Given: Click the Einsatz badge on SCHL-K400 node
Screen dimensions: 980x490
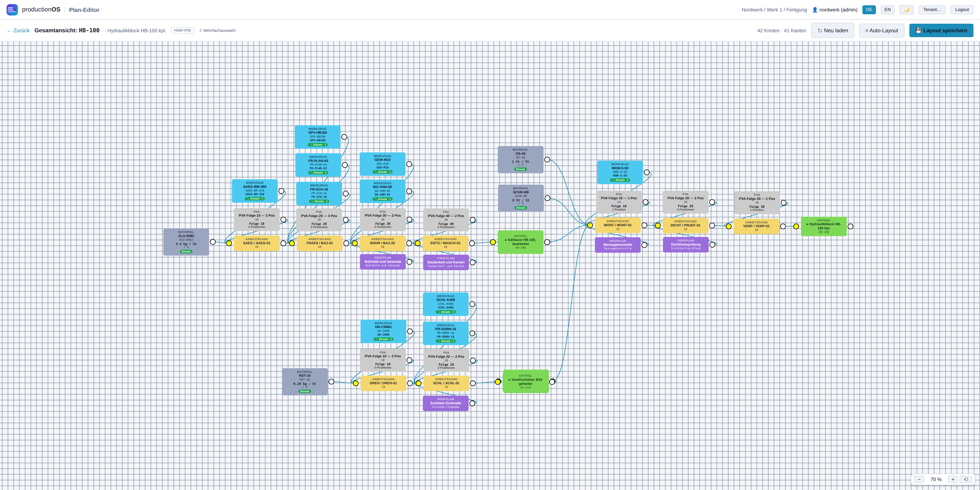Looking at the screenshot, I should point(445,312).
